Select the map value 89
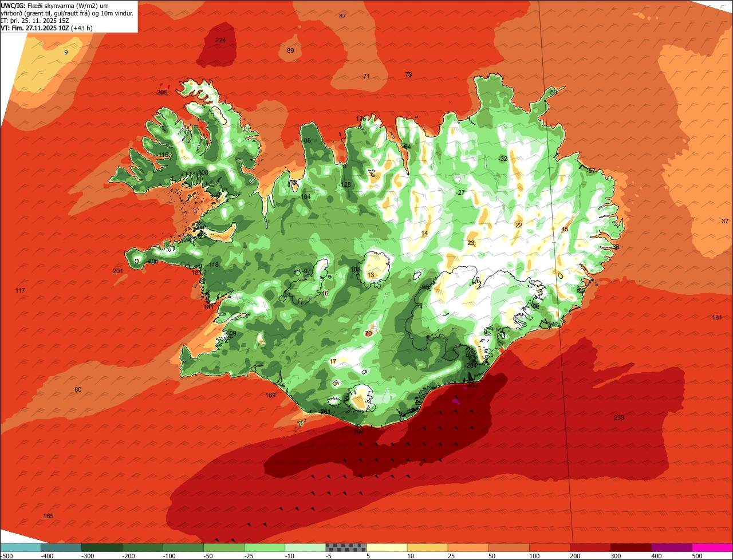 290,50
